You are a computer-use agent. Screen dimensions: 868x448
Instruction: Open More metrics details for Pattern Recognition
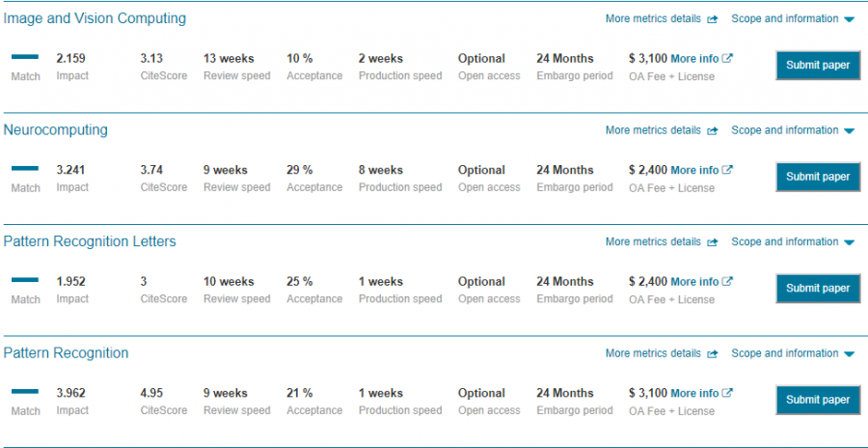coord(653,353)
